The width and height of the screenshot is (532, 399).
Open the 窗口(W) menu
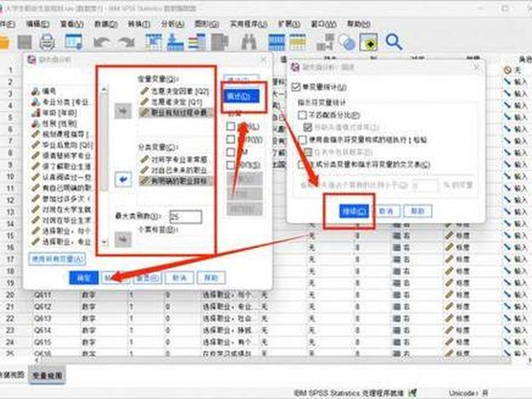[324, 24]
